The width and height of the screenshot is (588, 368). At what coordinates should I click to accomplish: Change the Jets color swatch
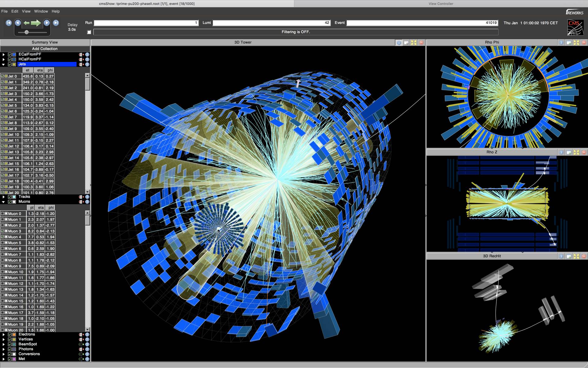point(14,64)
